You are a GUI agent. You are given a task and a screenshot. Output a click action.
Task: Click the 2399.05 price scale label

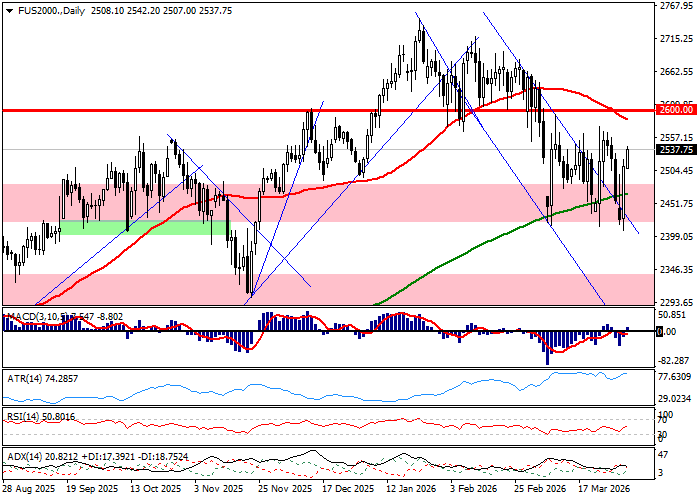(676, 237)
